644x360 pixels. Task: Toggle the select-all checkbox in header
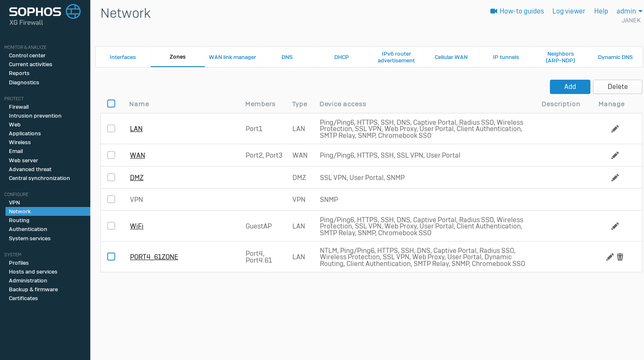pyautogui.click(x=111, y=104)
